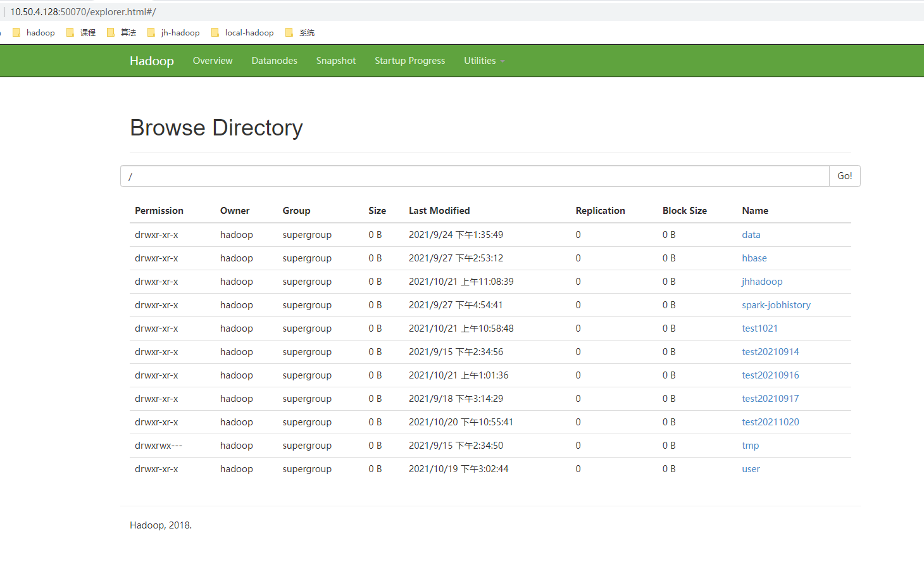Image resolution: width=924 pixels, height=569 pixels.
Task: Click the Last Modified column header
Action: (439, 211)
